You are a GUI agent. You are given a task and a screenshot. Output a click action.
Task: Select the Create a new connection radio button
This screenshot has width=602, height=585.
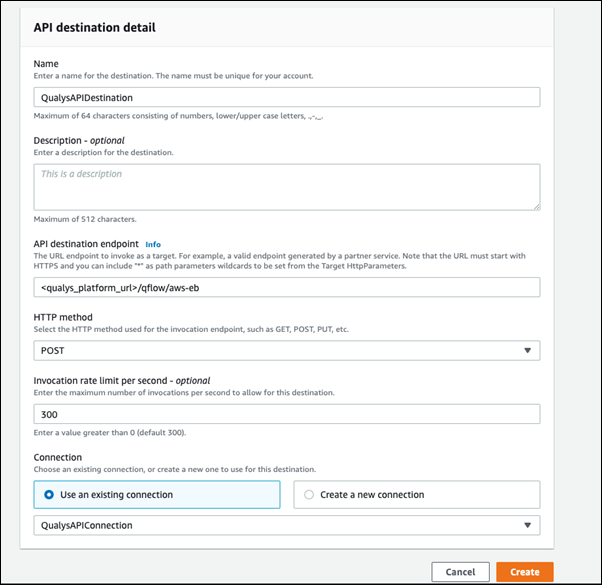pos(308,494)
